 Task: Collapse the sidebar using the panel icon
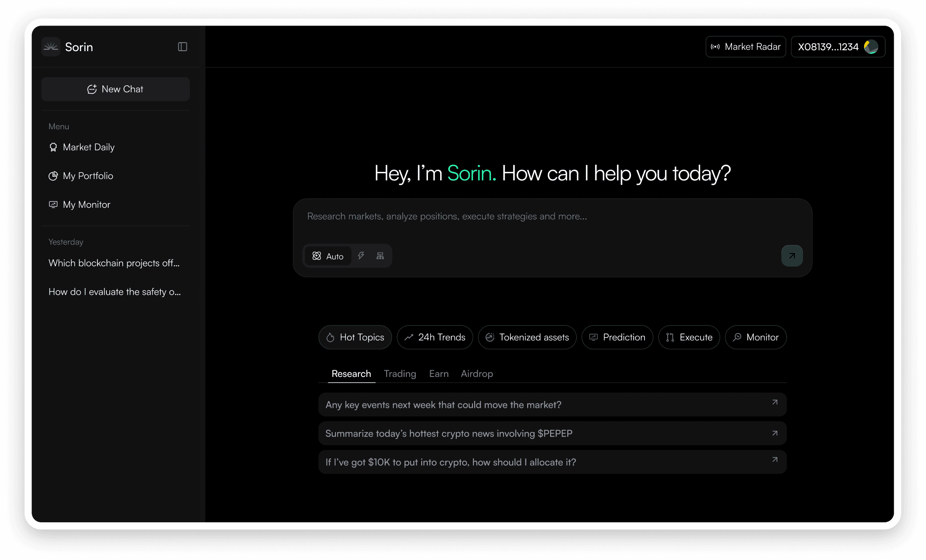tap(182, 47)
